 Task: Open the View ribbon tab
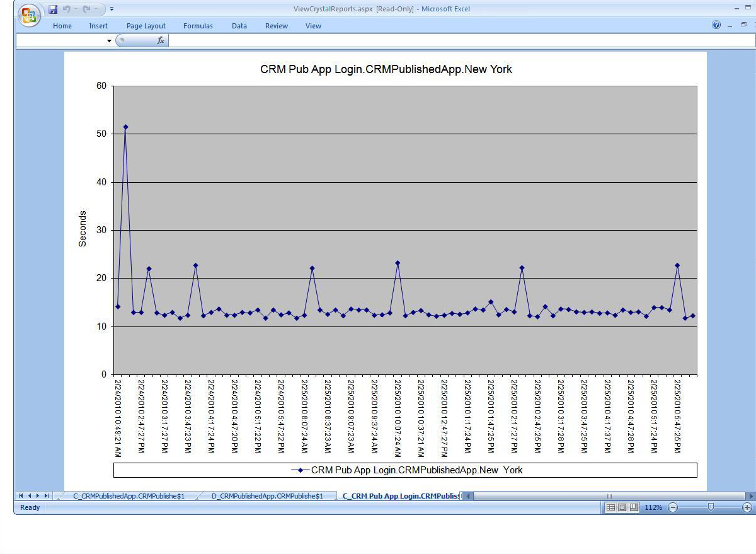coord(313,26)
